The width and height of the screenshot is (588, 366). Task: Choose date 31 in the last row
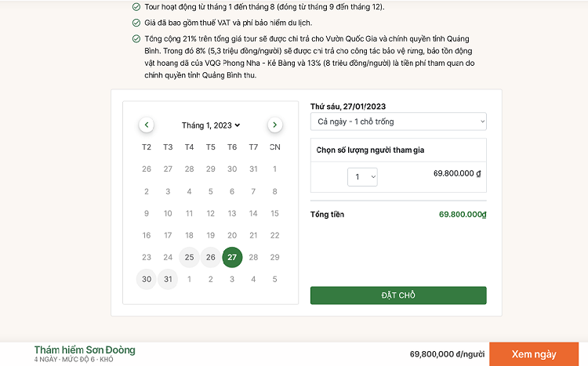[x=168, y=279]
